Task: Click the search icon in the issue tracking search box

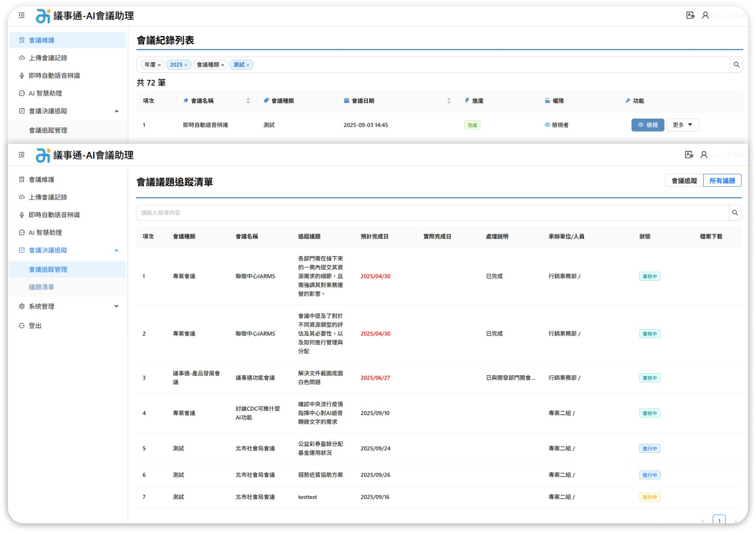Action: point(735,213)
